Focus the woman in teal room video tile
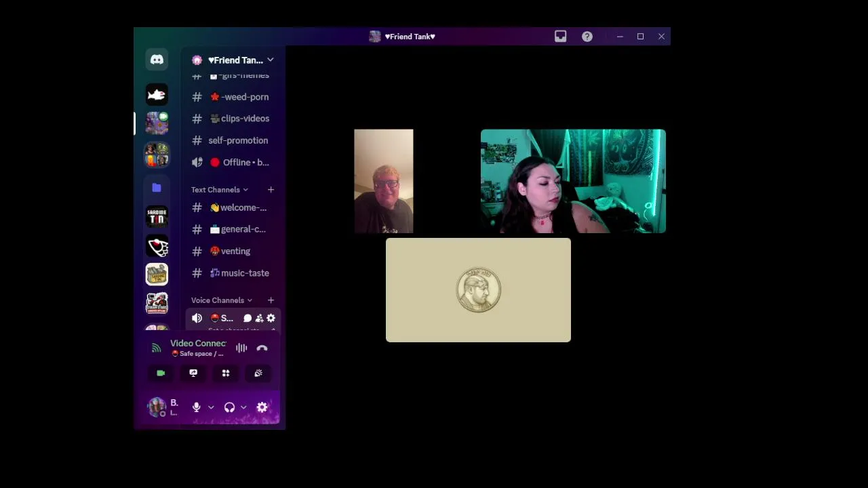Image resolution: width=868 pixels, height=488 pixels. (x=573, y=181)
